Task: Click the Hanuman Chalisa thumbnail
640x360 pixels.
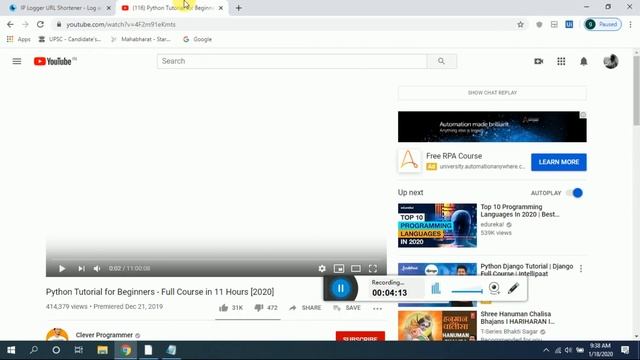Action: point(437,326)
